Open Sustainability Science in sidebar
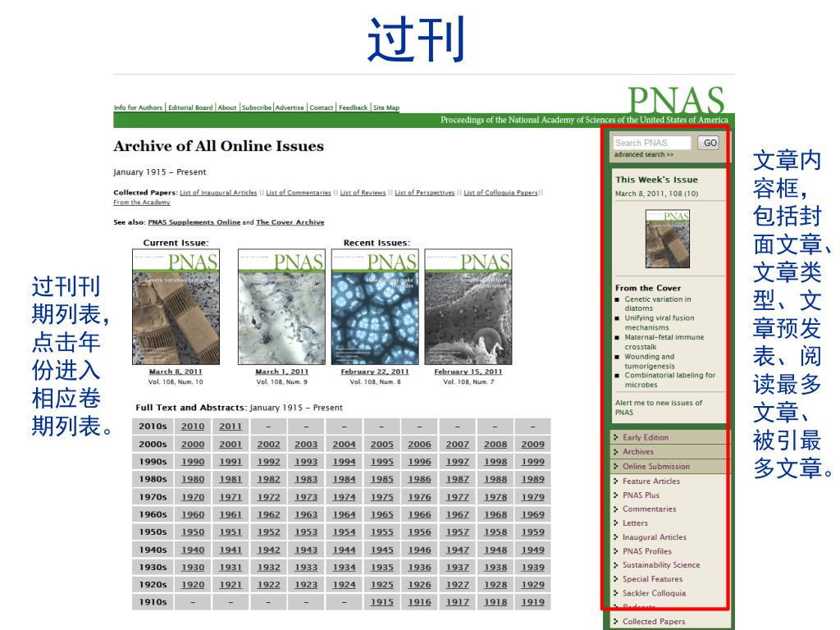 click(662, 564)
